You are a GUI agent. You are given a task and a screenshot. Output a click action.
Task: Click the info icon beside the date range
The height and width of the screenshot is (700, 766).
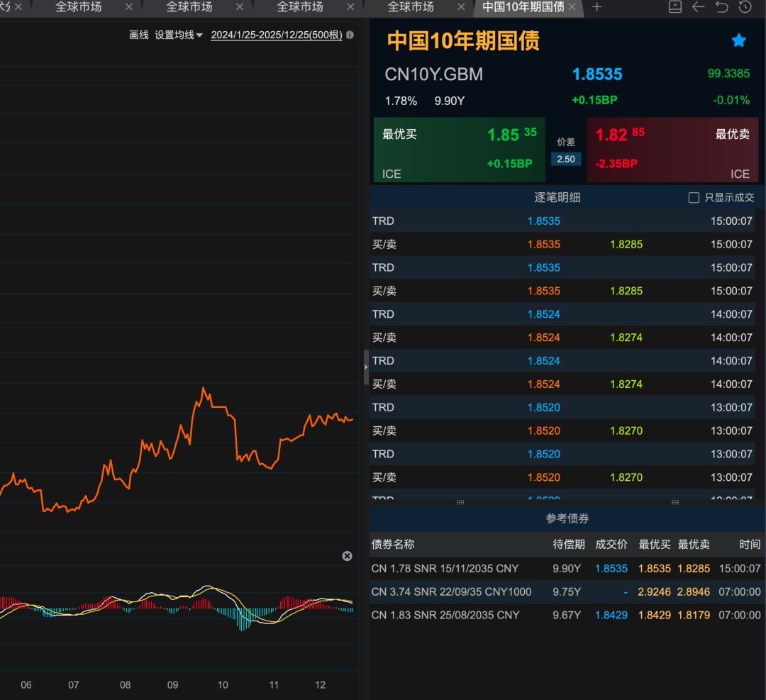(x=350, y=35)
